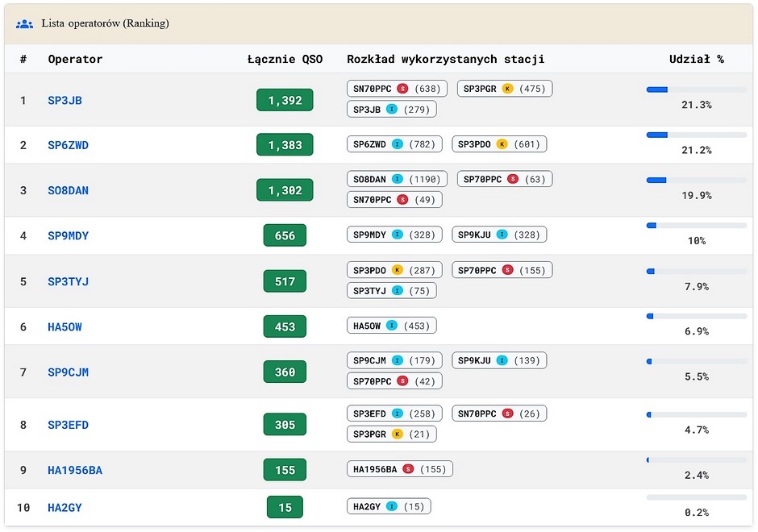Click the 1,392 total QSO badge
Image resolution: width=758 pixels, height=532 pixels.
tap(285, 100)
